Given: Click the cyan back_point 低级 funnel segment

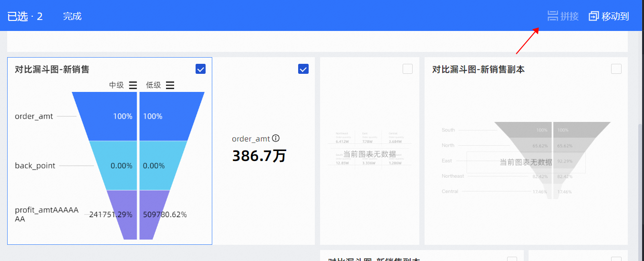Looking at the screenshot, I should (160, 166).
